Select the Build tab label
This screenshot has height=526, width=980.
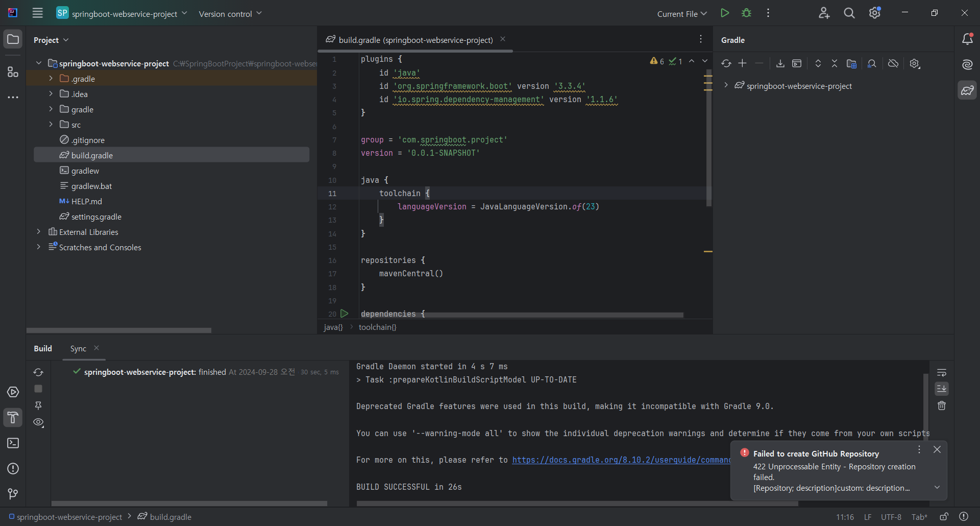pyautogui.click(x=43, y=348)
